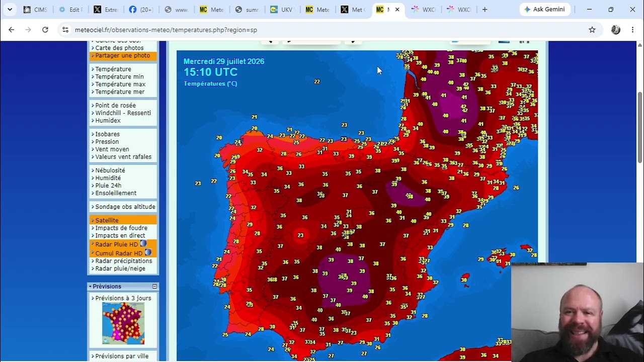
Task: Open the Chrome three-dot menu
Action: (632, 30)
